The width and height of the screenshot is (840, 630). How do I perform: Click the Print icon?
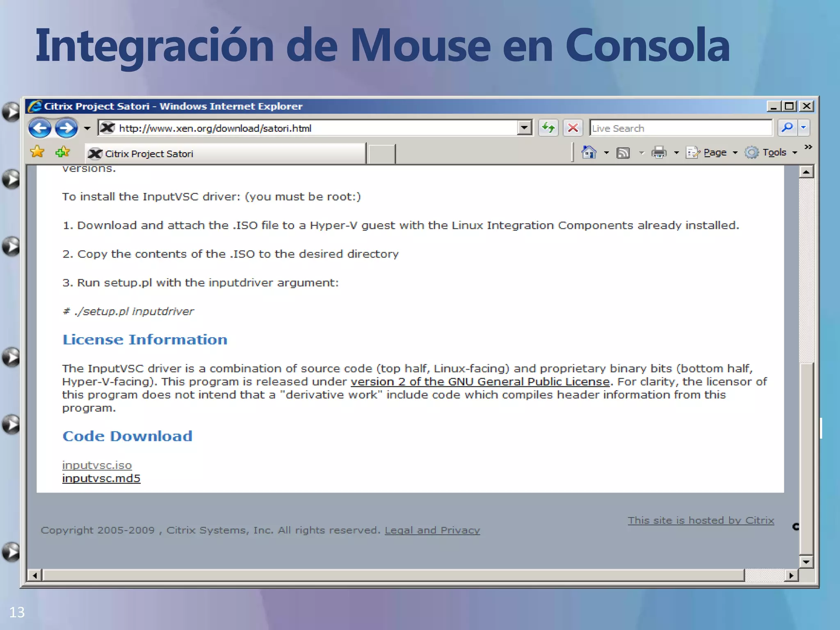point(659,153)
